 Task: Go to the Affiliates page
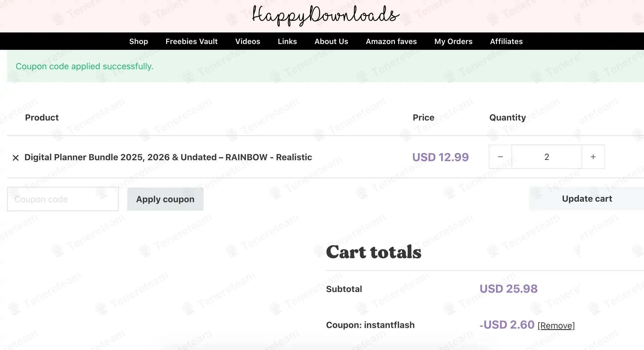point(506,41)
